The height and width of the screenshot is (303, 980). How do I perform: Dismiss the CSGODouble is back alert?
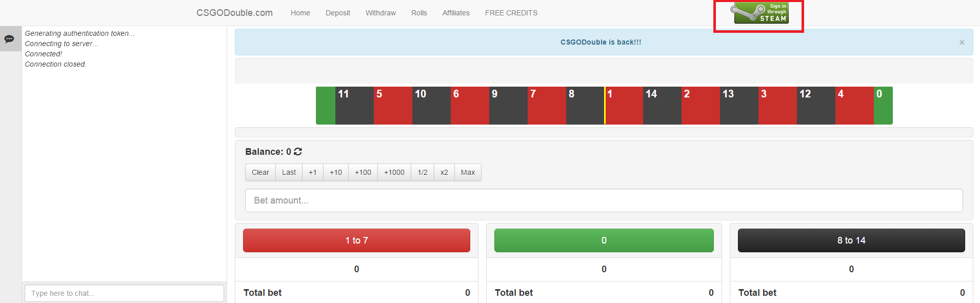tap(962, 43)
